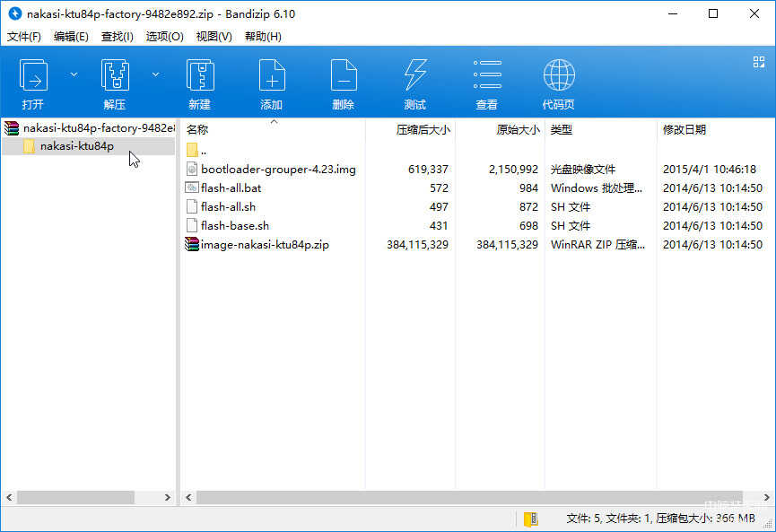The height and width of the screenshot is (532, 776).
Task: Click the original size 984 cell
Action: (528, 188)
